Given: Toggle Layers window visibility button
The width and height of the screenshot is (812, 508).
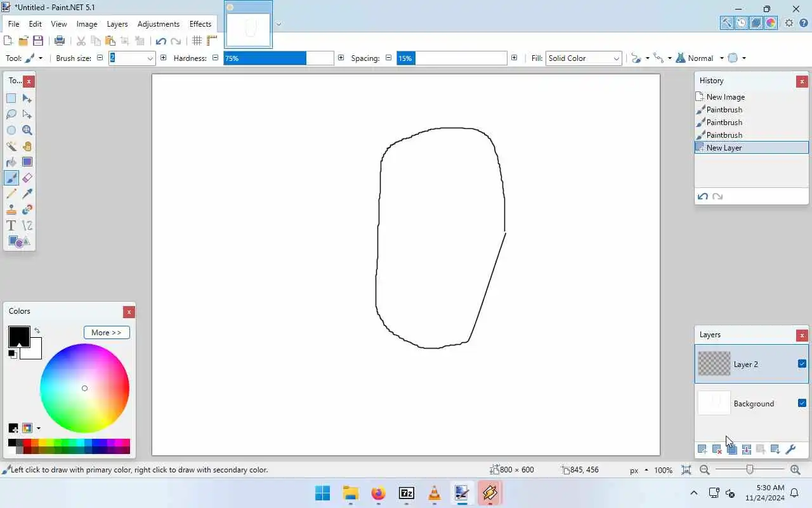Looking at the screenshot, I should tap(756, 23).
